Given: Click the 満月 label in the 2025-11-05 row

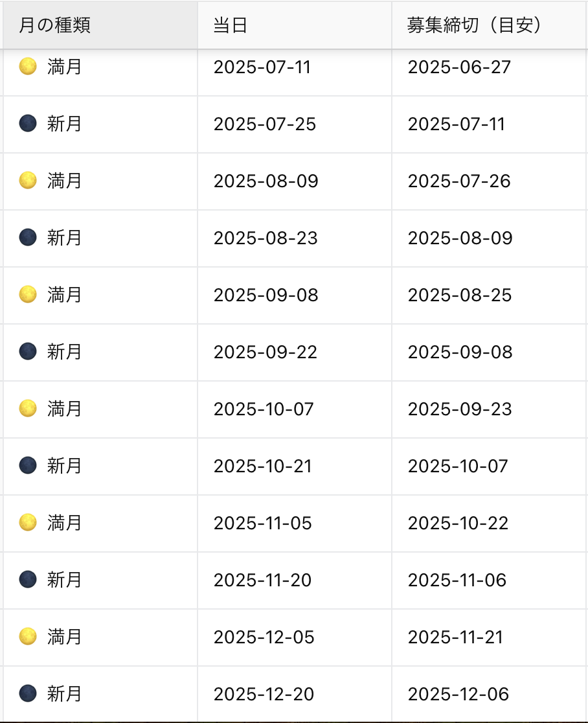Looking at the screenshot, I should (x=64, y=523).
